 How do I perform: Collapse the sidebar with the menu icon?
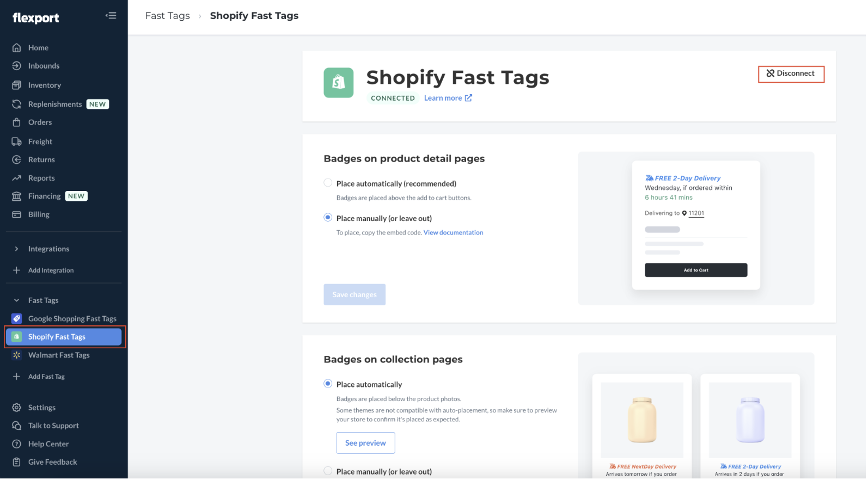[111, 15]
